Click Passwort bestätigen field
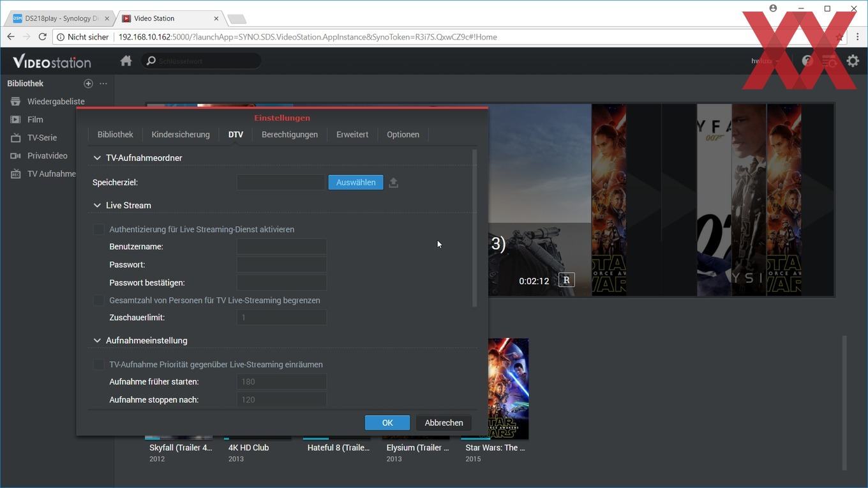Viewport: 868px width, 488px height. (281, 282)
